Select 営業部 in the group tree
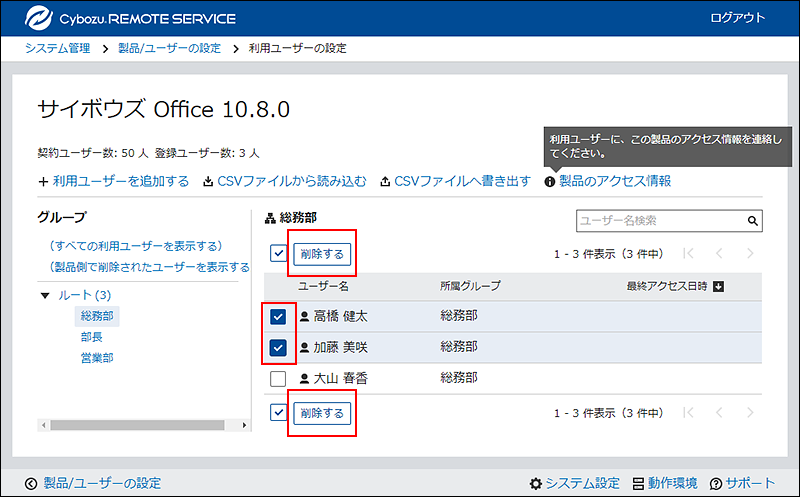The height and width of the screenshot is (497, 800). (97, 358)
